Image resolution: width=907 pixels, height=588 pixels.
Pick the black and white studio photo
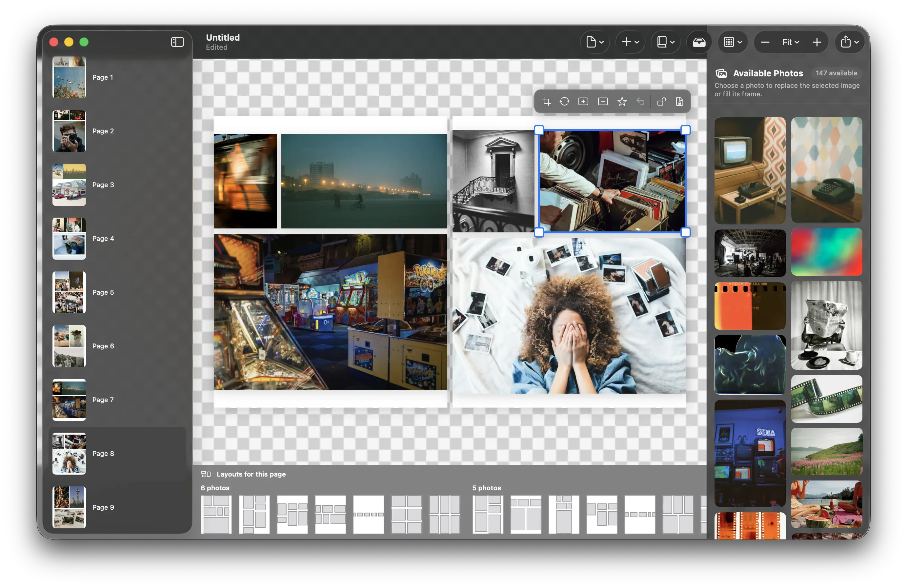[x=750, y=253]
